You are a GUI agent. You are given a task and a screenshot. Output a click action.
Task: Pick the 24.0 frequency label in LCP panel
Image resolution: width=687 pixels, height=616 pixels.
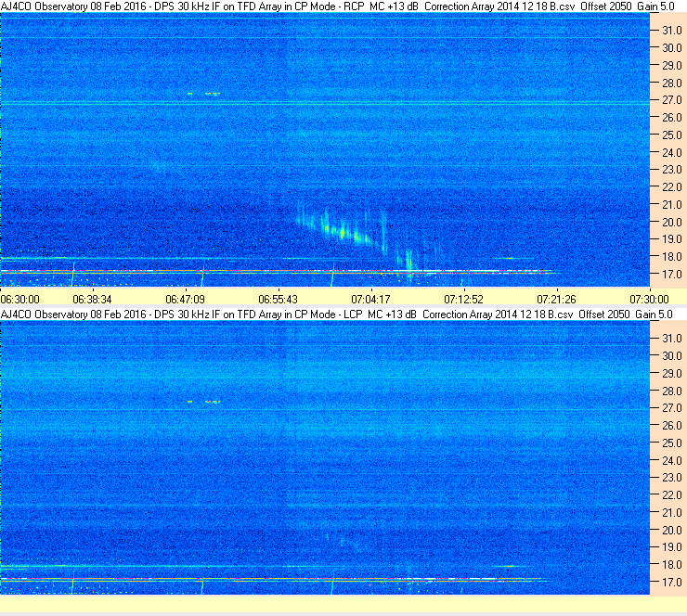pyautogui.click(x=671, y=460)
